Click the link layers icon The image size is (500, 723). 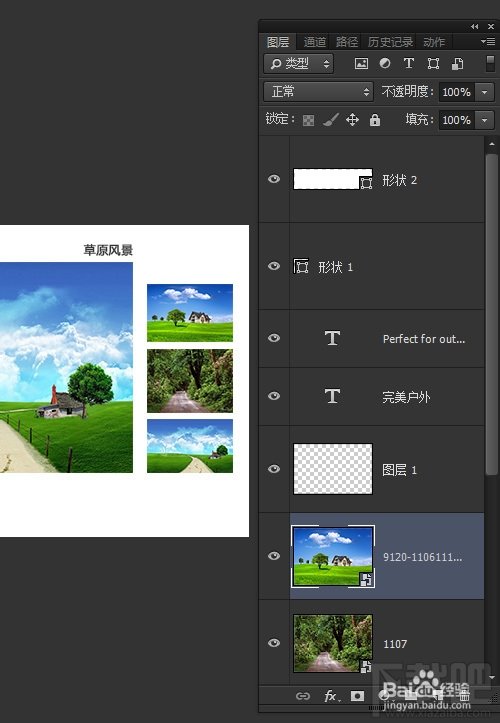[x=303, y=696]
